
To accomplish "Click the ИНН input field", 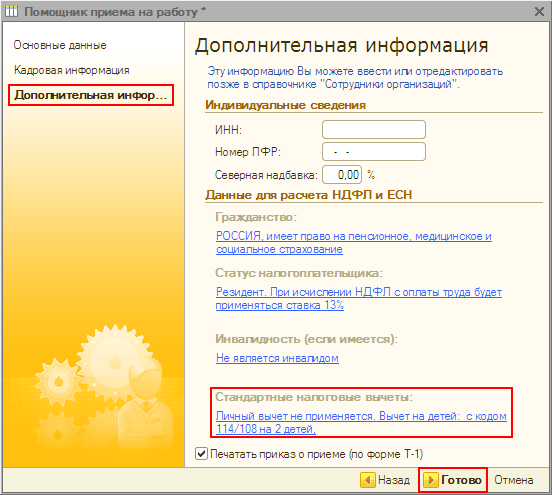I will (x=374, y=130).
